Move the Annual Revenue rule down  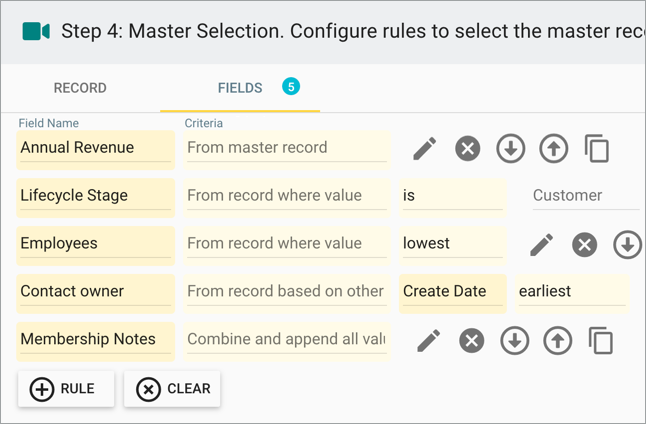pyautogui.click(x=510, y=148)
